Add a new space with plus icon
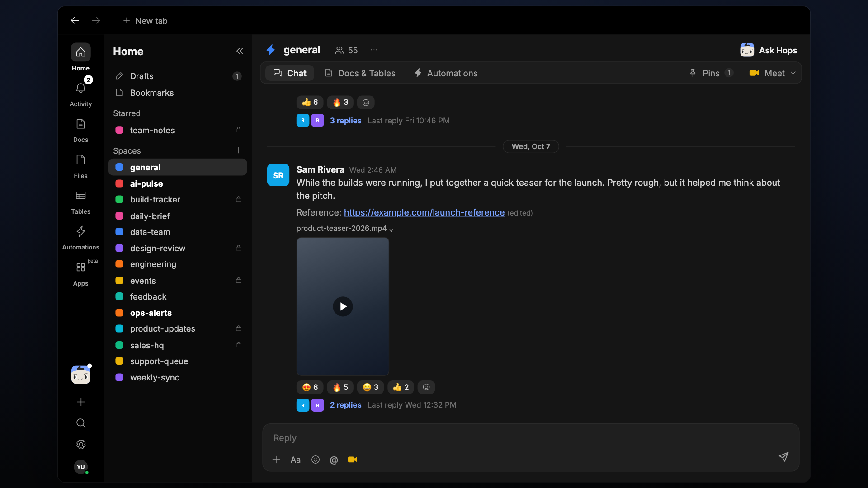 pyautogui.click(x=238, y=150)
